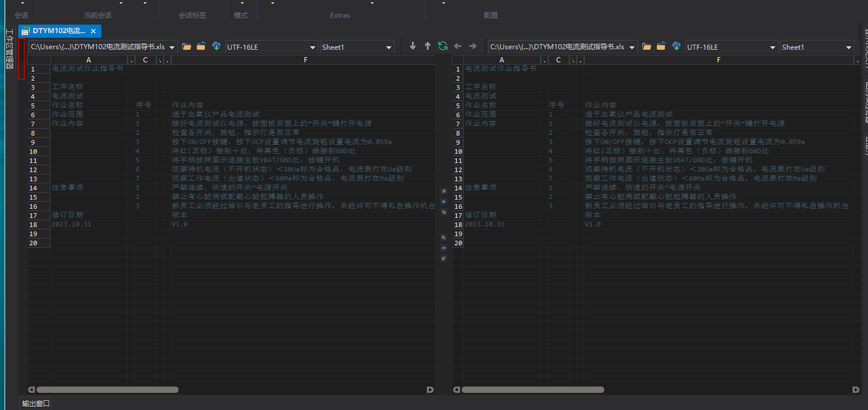868x410 pixels.
Task: Click left pane cell 序号
Action: point(144,105)
